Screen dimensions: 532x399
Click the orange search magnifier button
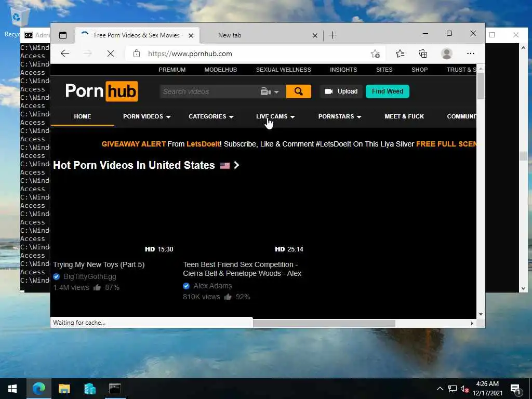[299, 91]
